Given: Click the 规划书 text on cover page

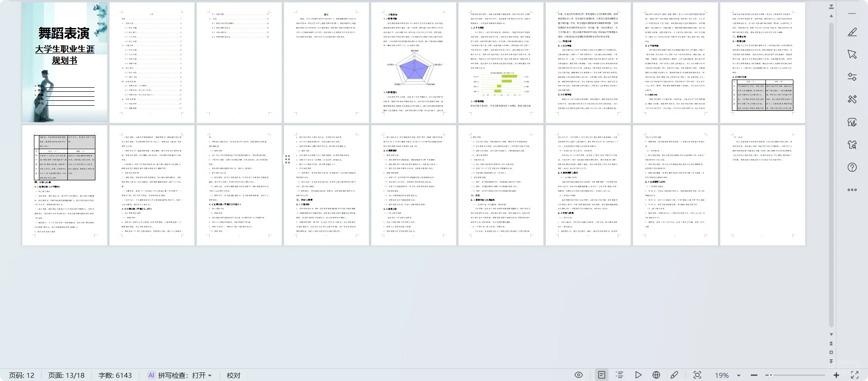Looking at the screenshot, I should coord(65,61).
